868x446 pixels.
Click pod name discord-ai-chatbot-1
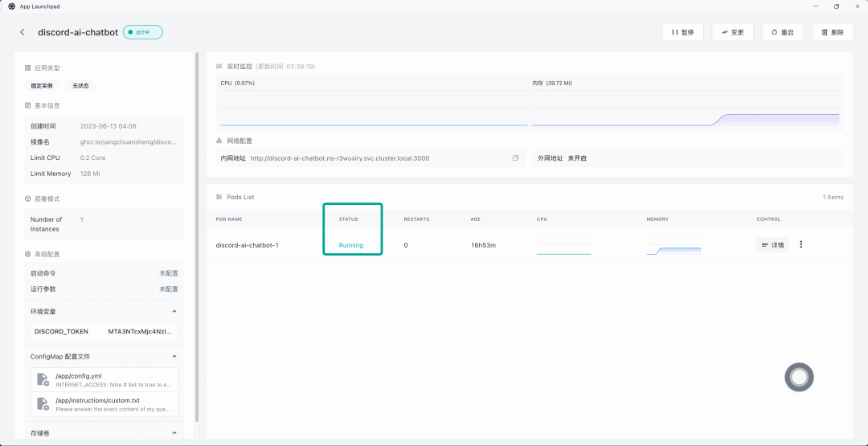[247, 245]
